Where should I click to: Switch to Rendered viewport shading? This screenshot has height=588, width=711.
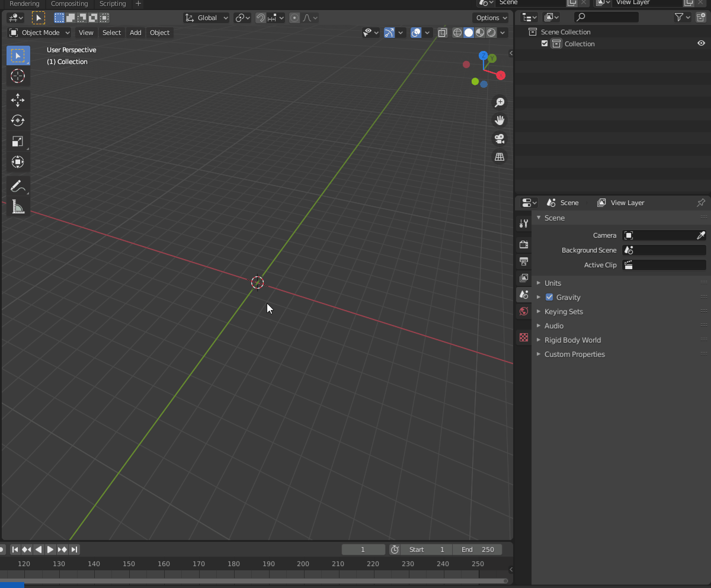[x=491, y=33]
